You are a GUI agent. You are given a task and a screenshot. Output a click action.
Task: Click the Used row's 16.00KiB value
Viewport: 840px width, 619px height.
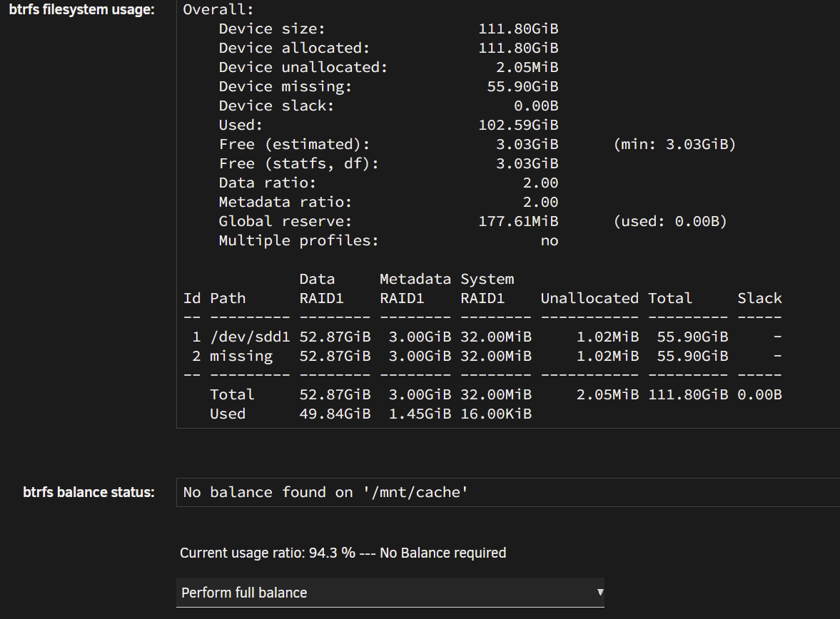click(x=496, y=414)
